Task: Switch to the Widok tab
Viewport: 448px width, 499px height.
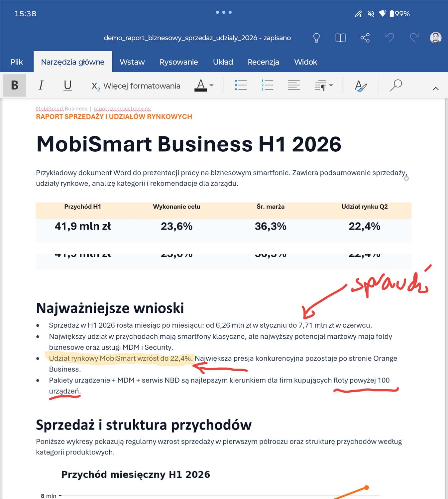Action: (306, 62)
